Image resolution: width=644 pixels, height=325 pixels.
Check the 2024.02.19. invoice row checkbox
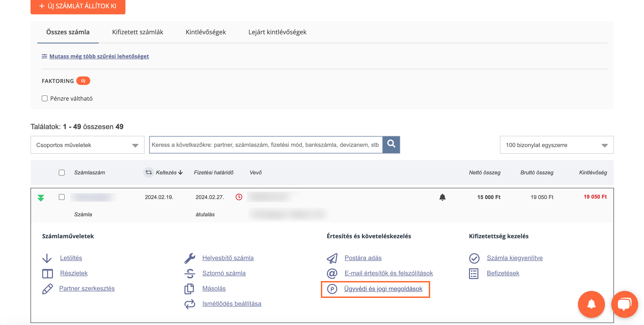61,197
